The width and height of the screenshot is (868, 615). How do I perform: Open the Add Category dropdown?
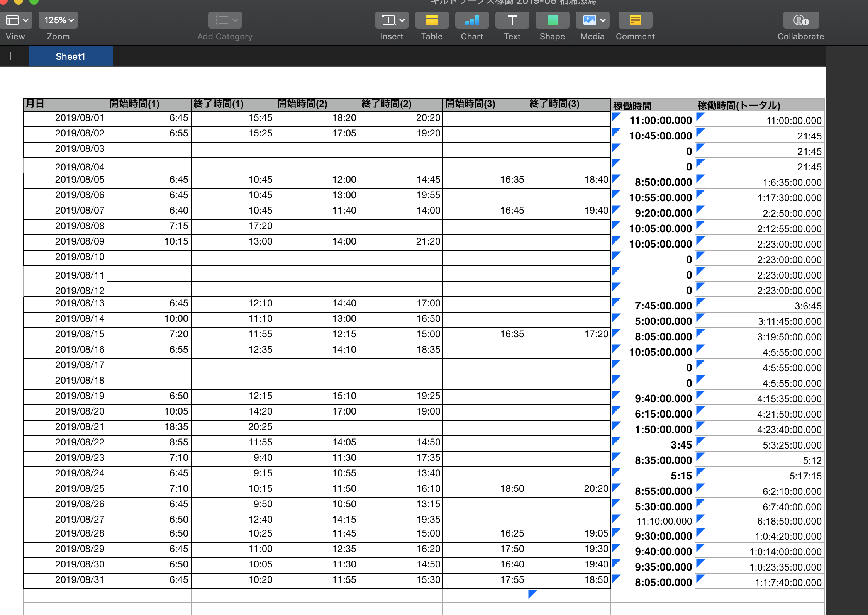click(225, 20)
